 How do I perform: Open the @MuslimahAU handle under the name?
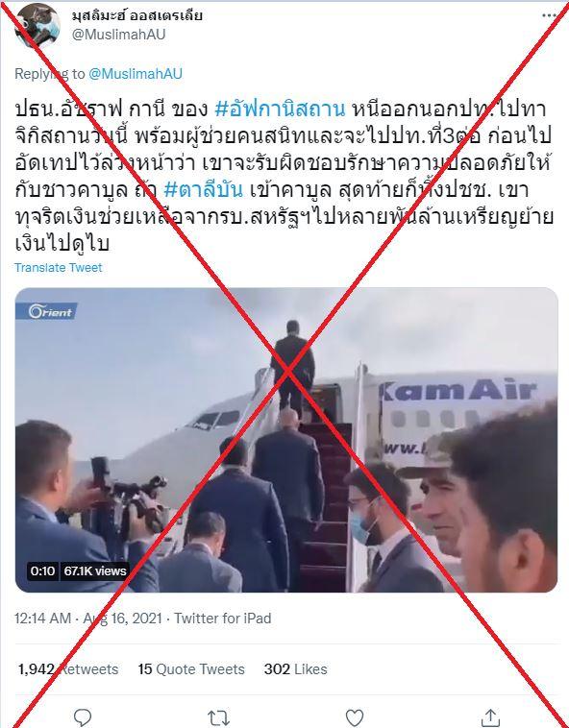[x=118, y=35]
